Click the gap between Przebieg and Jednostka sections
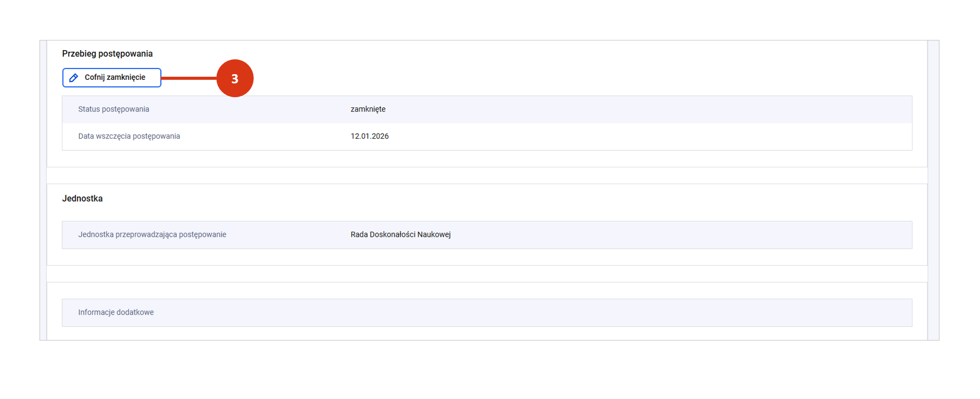 pyautogui.click(x=486, y=175)
